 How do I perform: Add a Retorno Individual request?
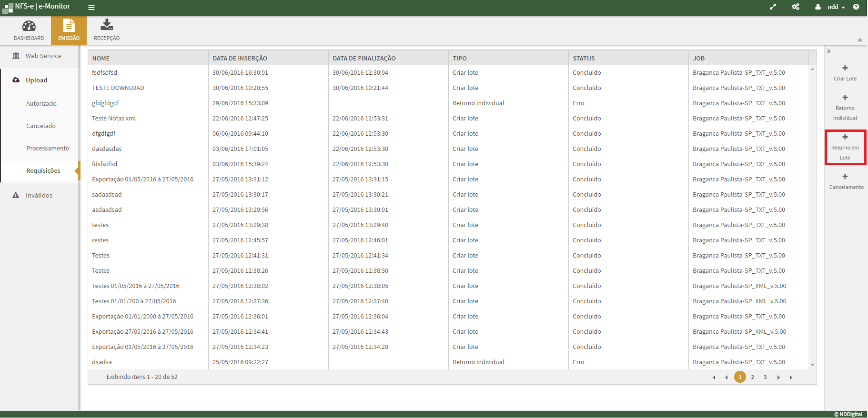pyautogui.click(x=845, y=107)
